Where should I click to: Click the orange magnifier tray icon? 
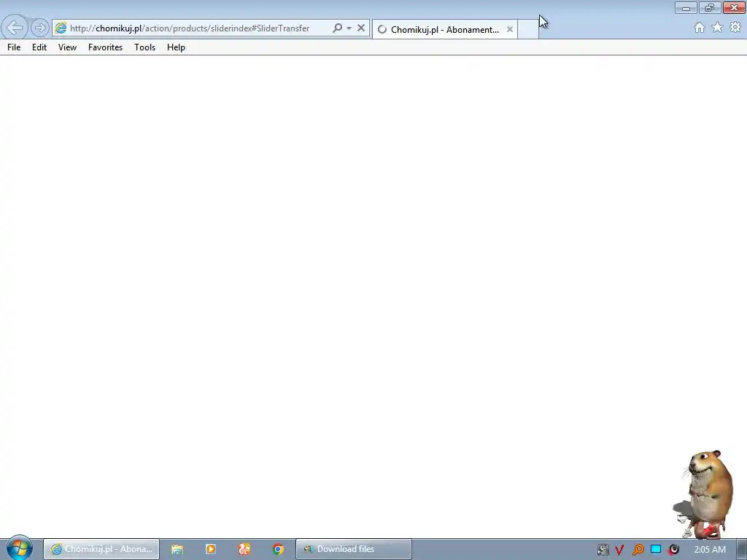point(638,550)
